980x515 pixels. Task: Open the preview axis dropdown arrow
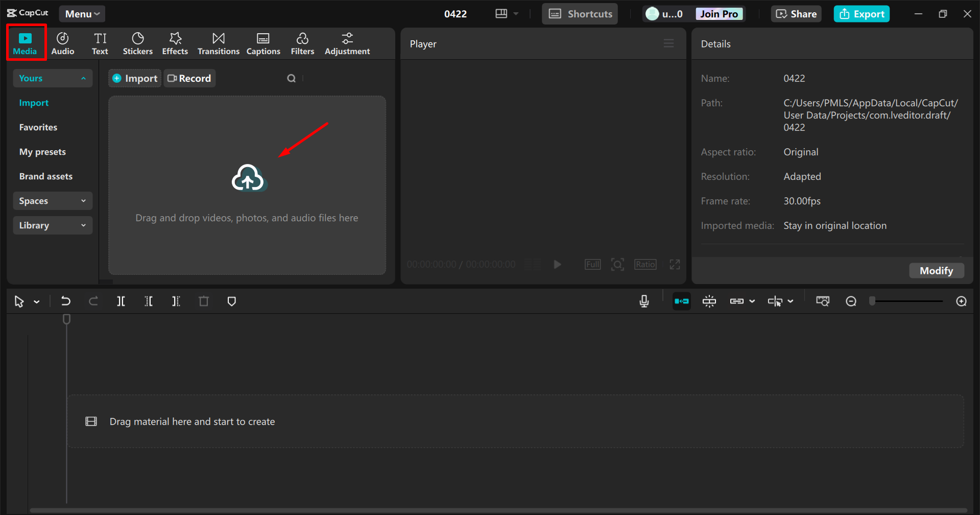click(791, 301)
